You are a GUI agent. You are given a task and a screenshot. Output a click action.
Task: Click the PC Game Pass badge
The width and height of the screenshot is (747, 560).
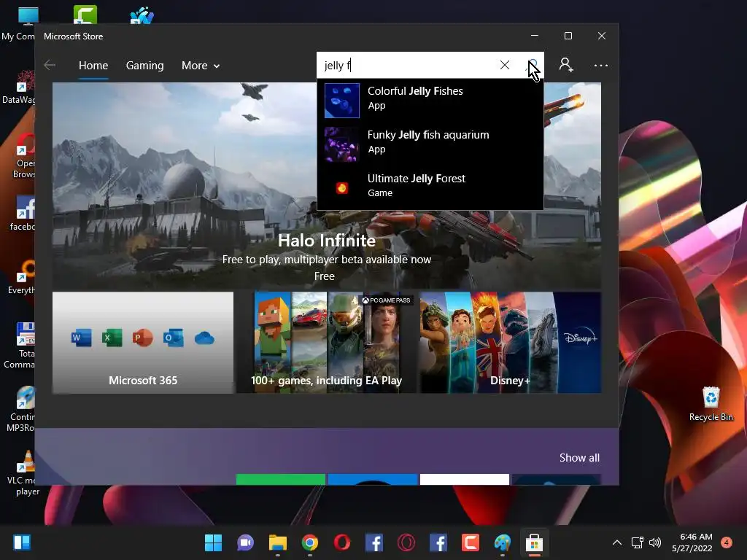(386, 300)
